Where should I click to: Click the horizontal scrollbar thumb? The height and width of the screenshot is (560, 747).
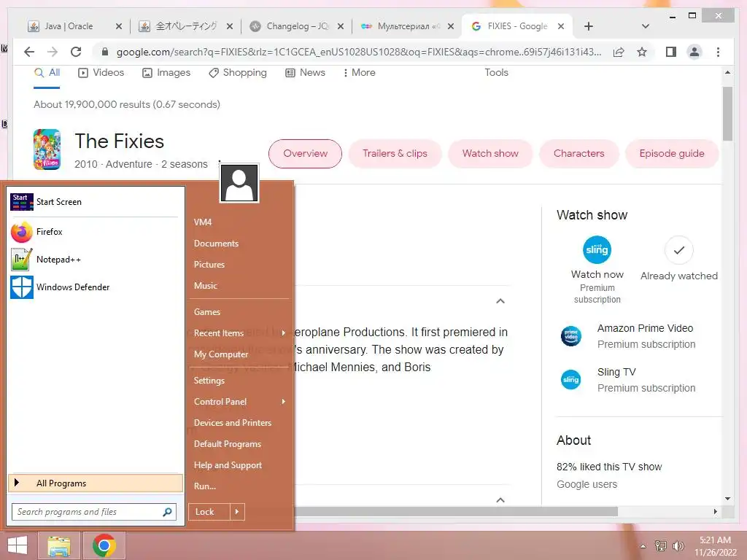point(456,511)
